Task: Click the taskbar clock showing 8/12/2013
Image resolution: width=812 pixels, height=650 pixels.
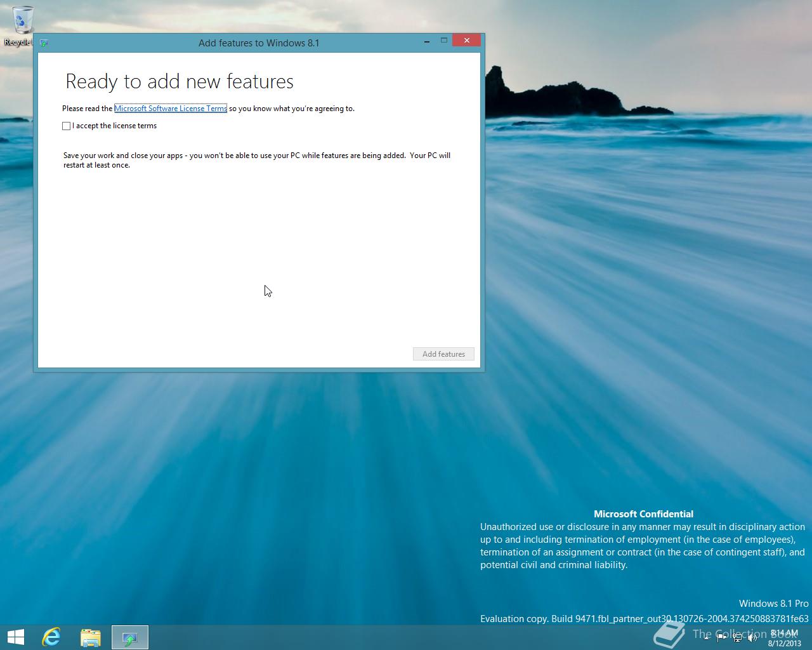Action: click(x=784, y=638)
